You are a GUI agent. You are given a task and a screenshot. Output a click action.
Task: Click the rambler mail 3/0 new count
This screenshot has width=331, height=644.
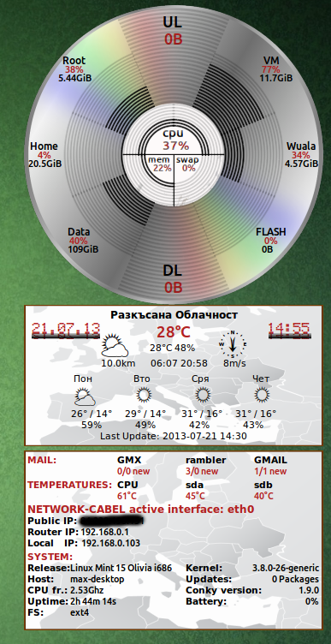click(202, 471)
